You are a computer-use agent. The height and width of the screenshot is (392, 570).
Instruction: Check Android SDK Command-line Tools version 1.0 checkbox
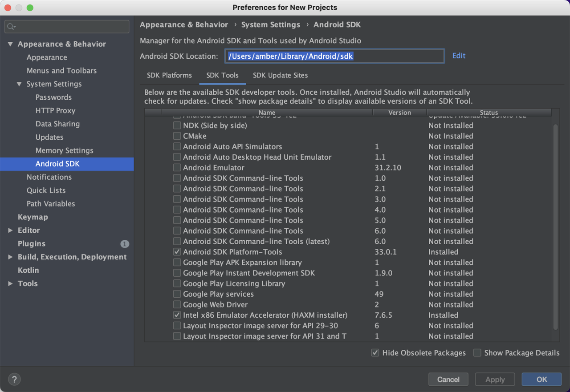tap(177, 178)
